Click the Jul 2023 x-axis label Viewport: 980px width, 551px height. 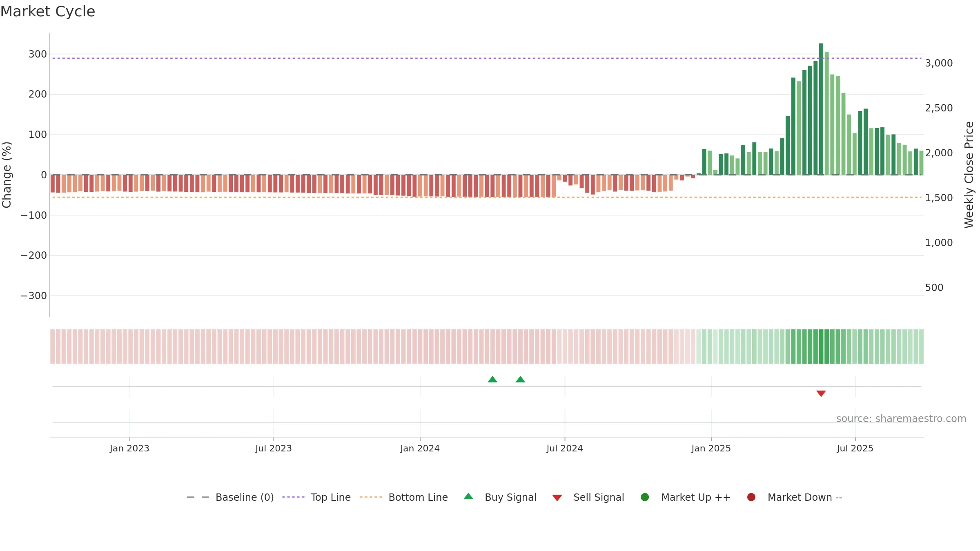click(x=274, y=449)
